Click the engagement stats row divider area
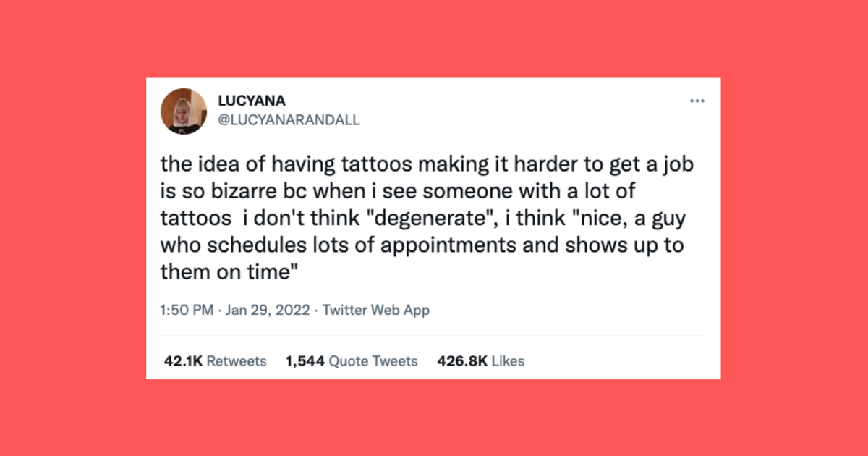 point(434,336)
